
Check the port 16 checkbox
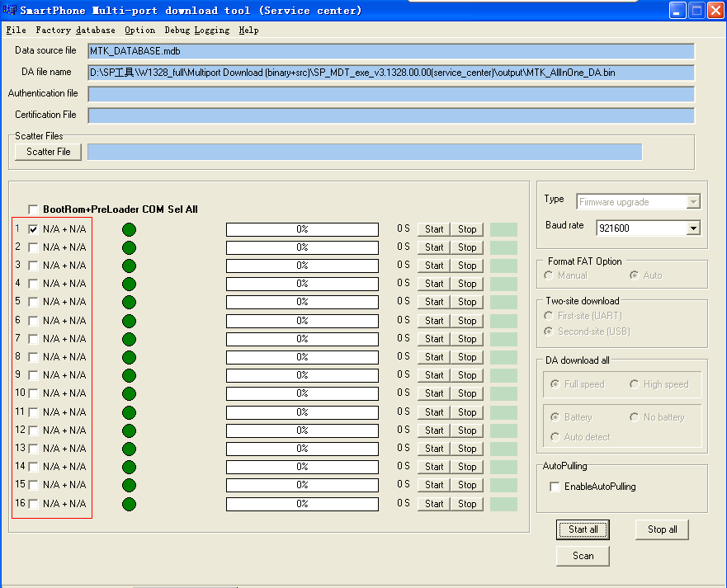tap(33, 504)
